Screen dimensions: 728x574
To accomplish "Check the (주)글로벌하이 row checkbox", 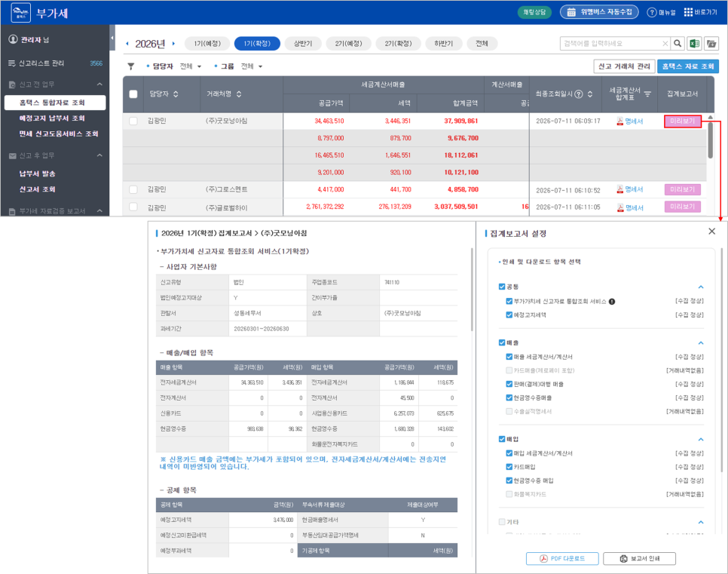I will click(x=133, y=207).
